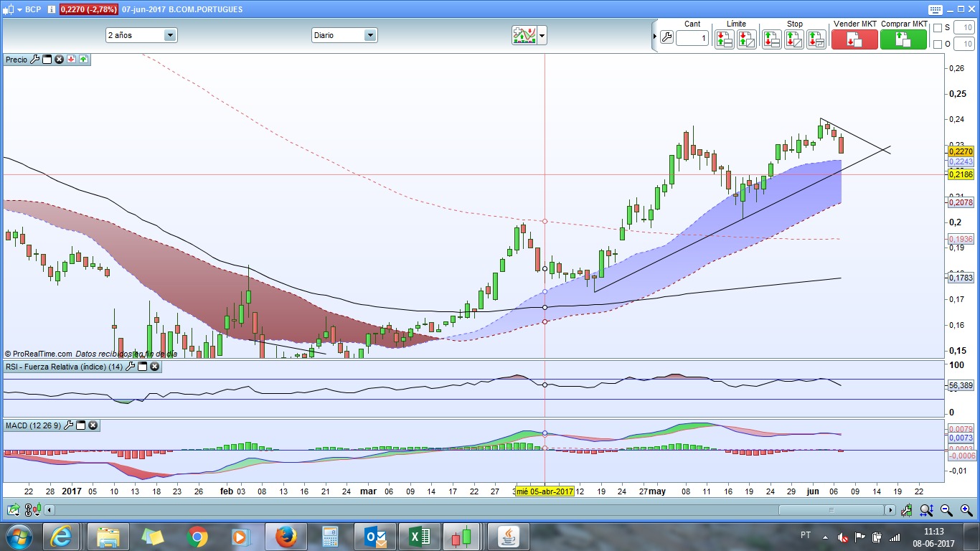Open trading settings wrench next to Cant
Image resolution: width=980 pixels, height=551 pixels.
[x=666, y=39]
